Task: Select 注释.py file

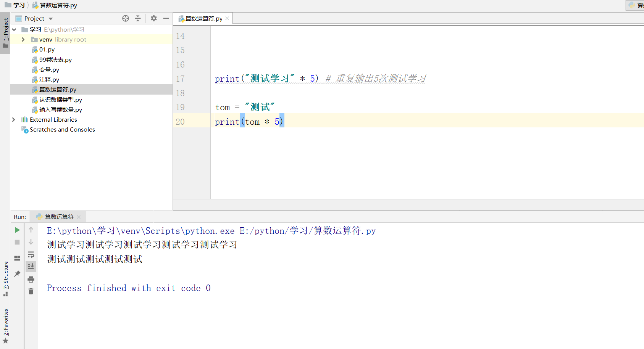Action: pyautogui.click(x=49, y=80)
